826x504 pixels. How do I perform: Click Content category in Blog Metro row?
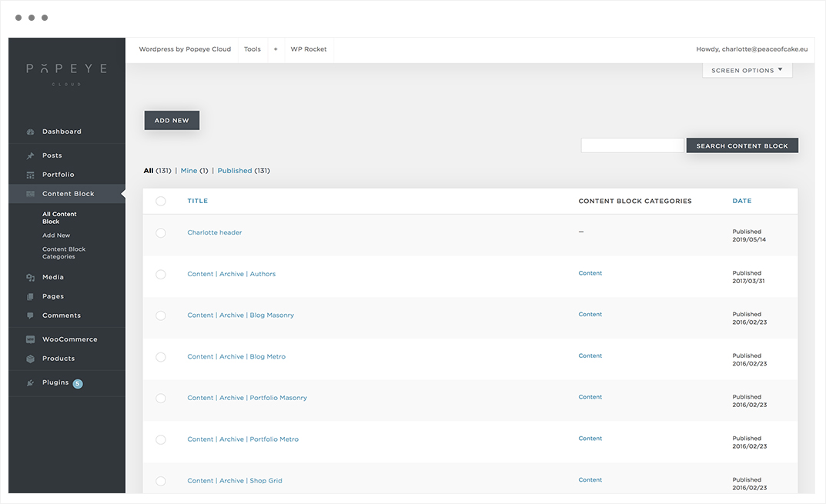click(590, 356)
